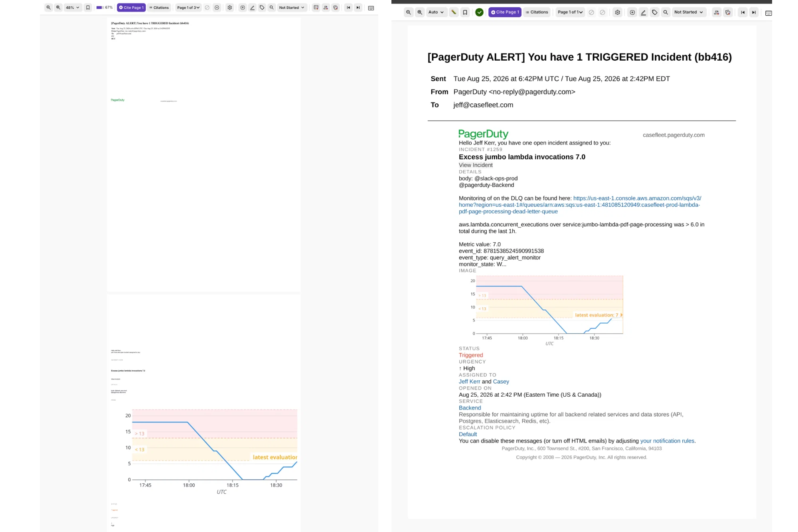This screenshot has width=798, height=532.
Task: Show keyboard shortcuts in the left viewer
Action: coord(371,8)
